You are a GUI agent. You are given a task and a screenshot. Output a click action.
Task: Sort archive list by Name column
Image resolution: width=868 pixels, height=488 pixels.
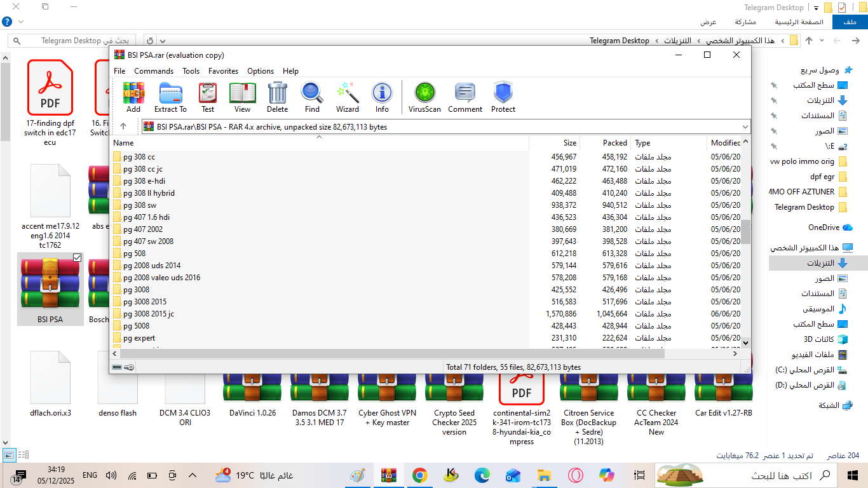click(320, 143)
